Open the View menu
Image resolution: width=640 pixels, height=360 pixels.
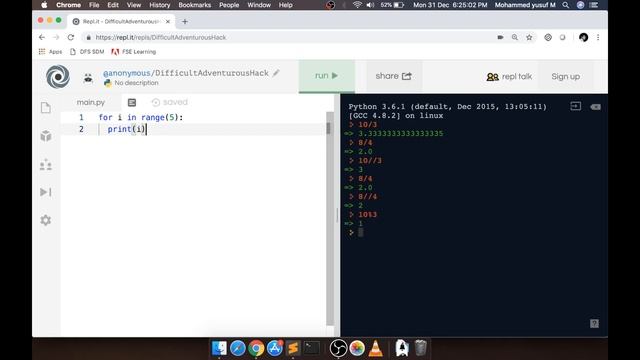tap(133, 5)
